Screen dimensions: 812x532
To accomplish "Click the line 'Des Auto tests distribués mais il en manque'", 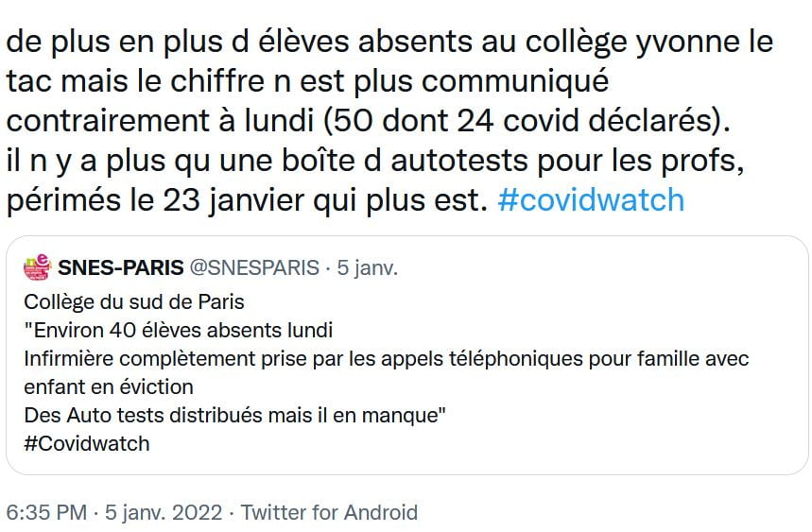I will click(x=234, y=415).
